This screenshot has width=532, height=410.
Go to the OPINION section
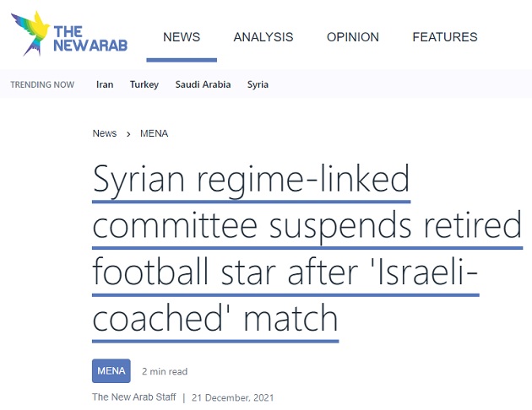tap(353, 37)
